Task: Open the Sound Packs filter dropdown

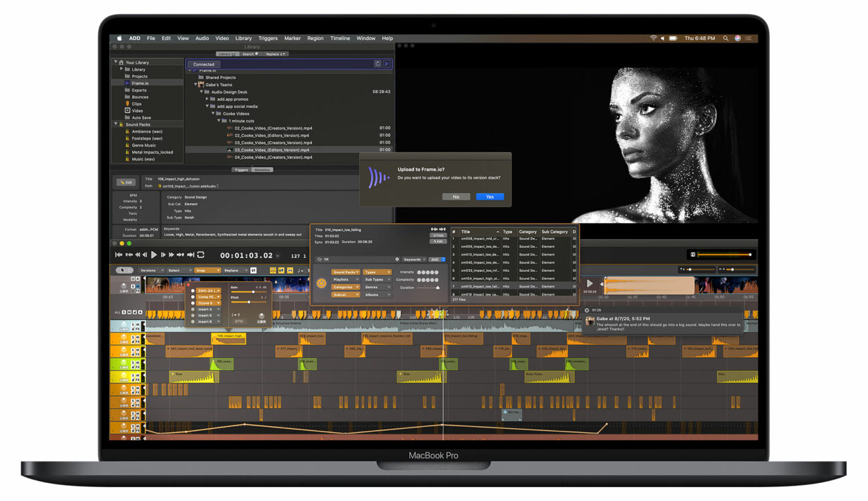Action: point(346,272)
